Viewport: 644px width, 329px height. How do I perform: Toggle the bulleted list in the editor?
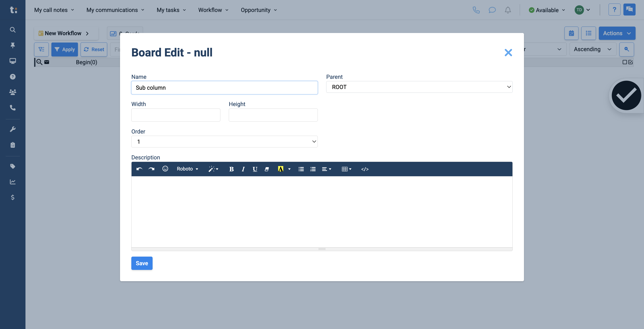point(301,169)
